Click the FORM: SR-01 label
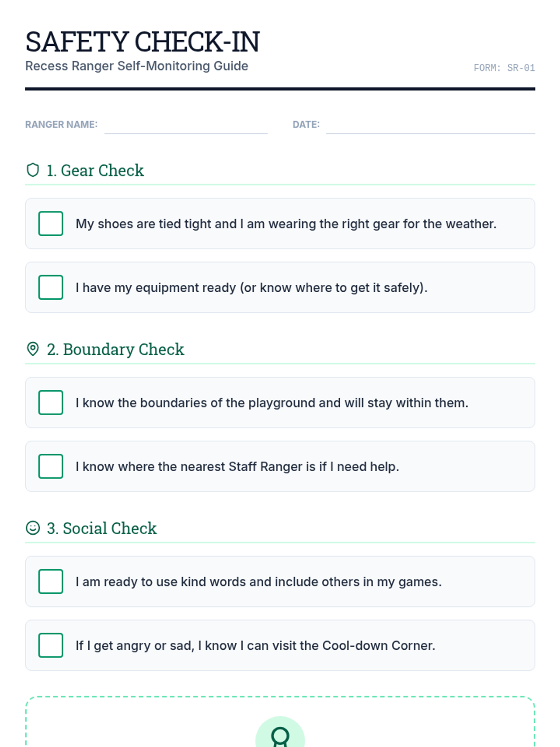This screenshot has height=747, width=560. pos(504,68)
